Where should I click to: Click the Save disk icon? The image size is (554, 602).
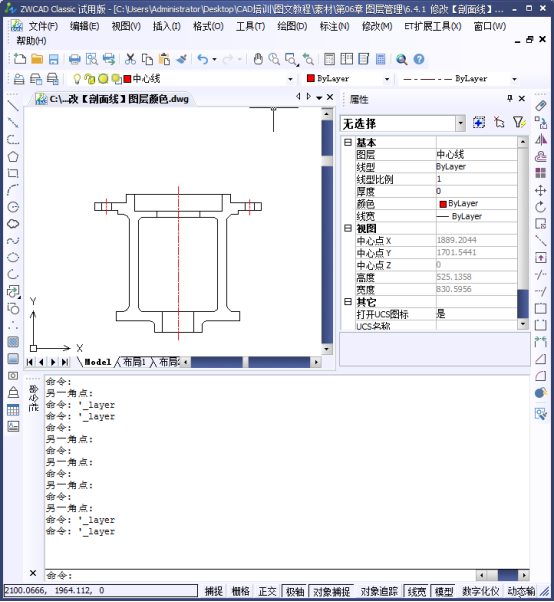pos(53,59)
